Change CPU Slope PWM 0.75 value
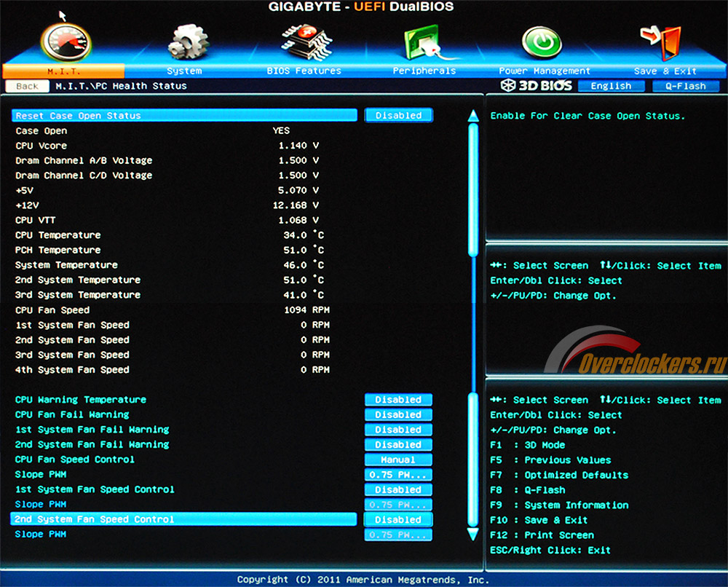 398,475
